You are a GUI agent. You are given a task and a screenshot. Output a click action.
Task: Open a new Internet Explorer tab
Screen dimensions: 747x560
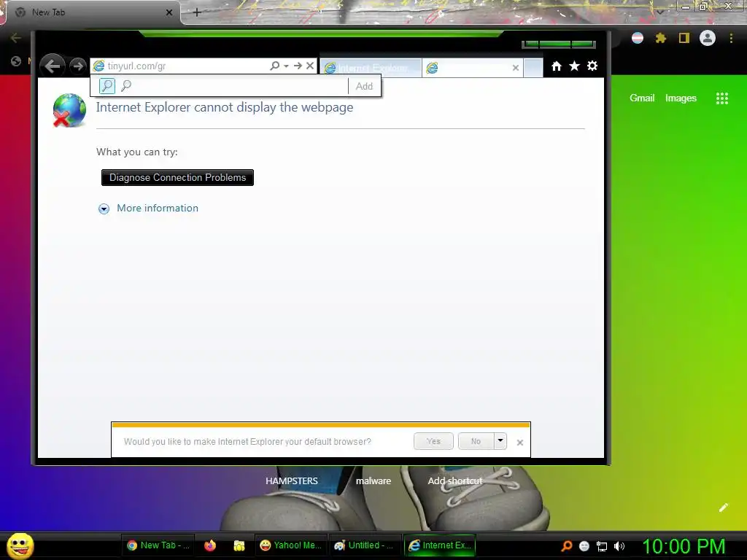click(533, 68)
